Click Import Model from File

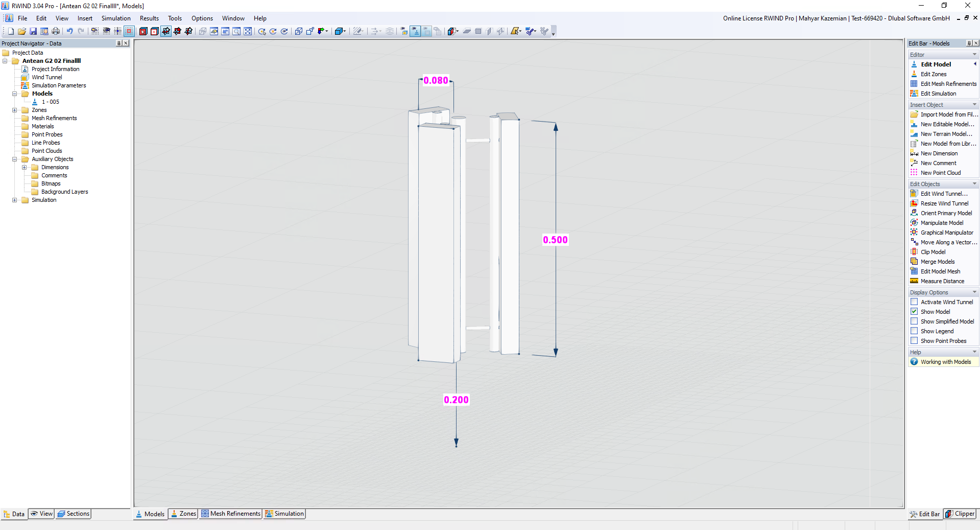click(x=947, y=114)
